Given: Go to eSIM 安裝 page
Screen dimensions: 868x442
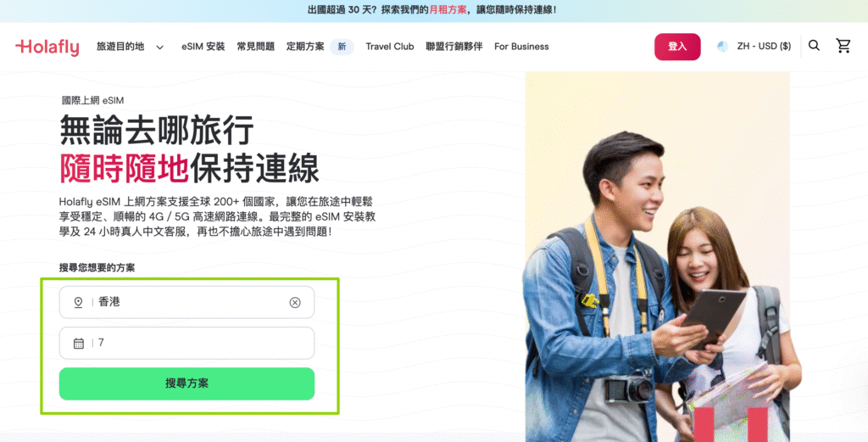Looking at the screenshot, I should pyautogui.click(x=203, y=47).
